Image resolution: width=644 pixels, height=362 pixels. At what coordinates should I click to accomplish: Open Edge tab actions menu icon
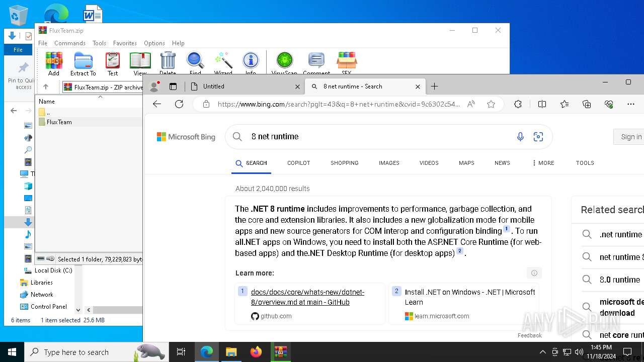173,86
